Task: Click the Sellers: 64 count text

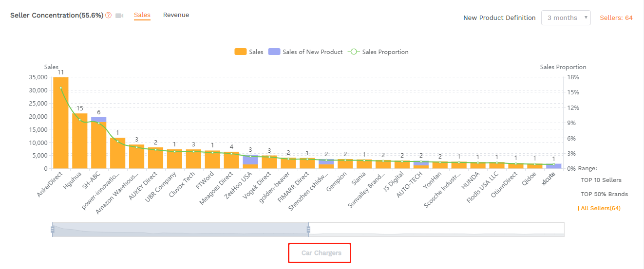Action: click(616, 18)
